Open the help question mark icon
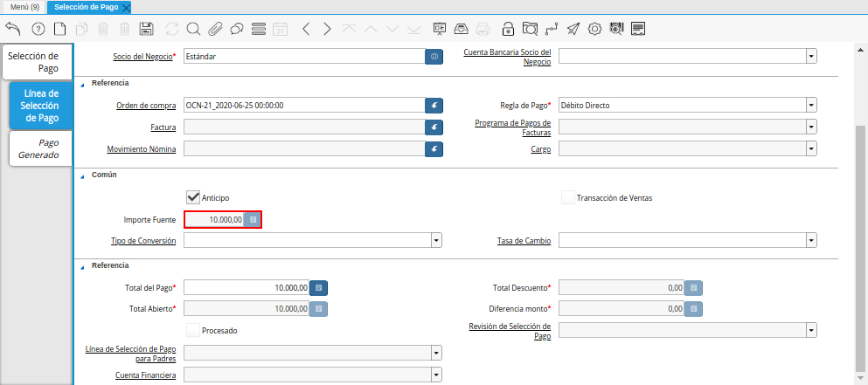This screenshot has width=868, height=385. pyautogui.click(x=38, y=29)
